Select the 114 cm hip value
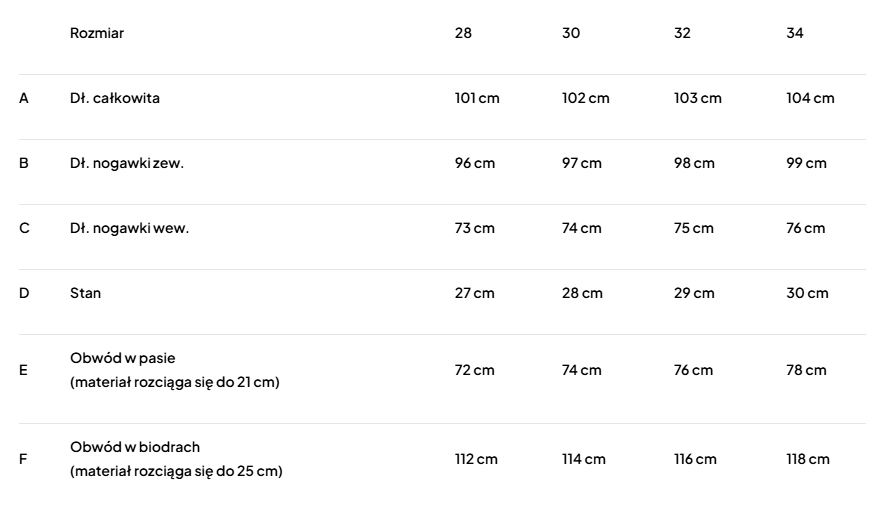873x509 pixels. tap(584, 459)
